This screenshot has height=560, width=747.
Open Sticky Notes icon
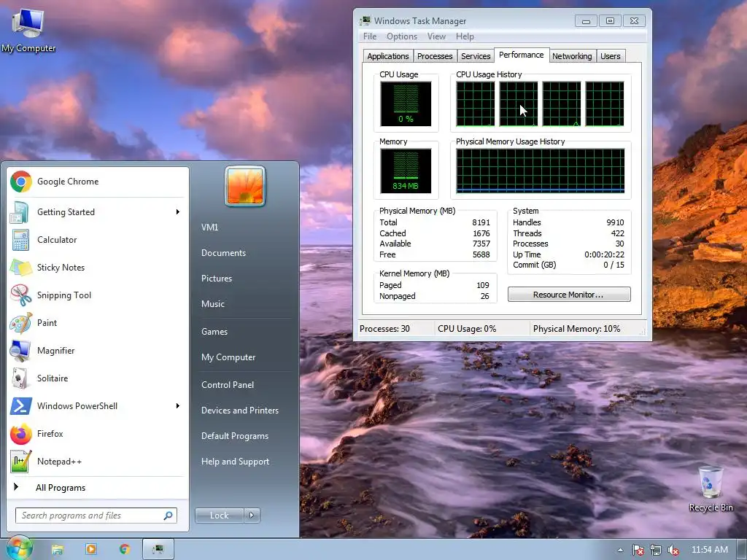coord(21,268)
